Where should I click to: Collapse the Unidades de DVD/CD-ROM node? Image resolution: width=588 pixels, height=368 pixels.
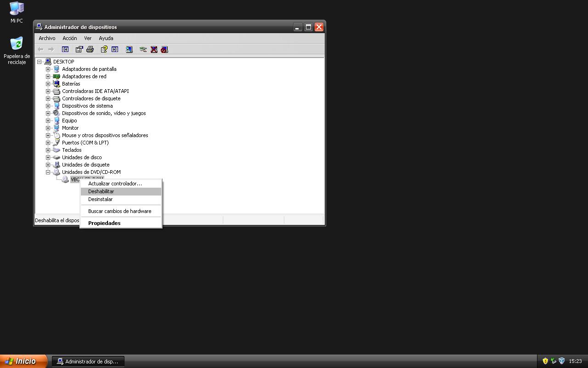coord(48,172)
